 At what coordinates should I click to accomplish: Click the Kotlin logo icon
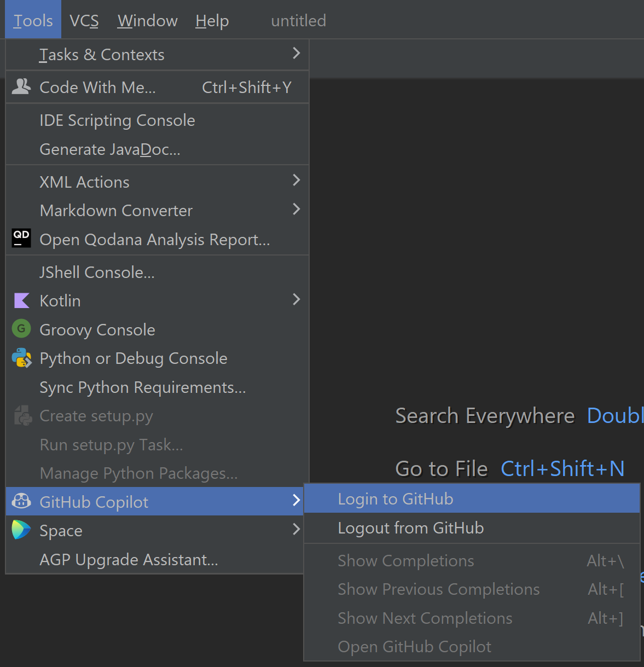click(x=21, y=300)
